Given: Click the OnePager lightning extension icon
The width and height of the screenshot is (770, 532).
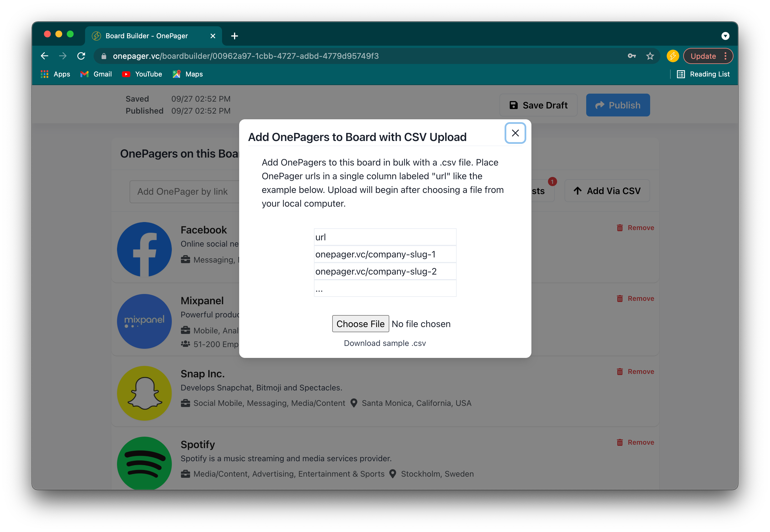Looking at the screenshot, I should [x=672, y=56].
